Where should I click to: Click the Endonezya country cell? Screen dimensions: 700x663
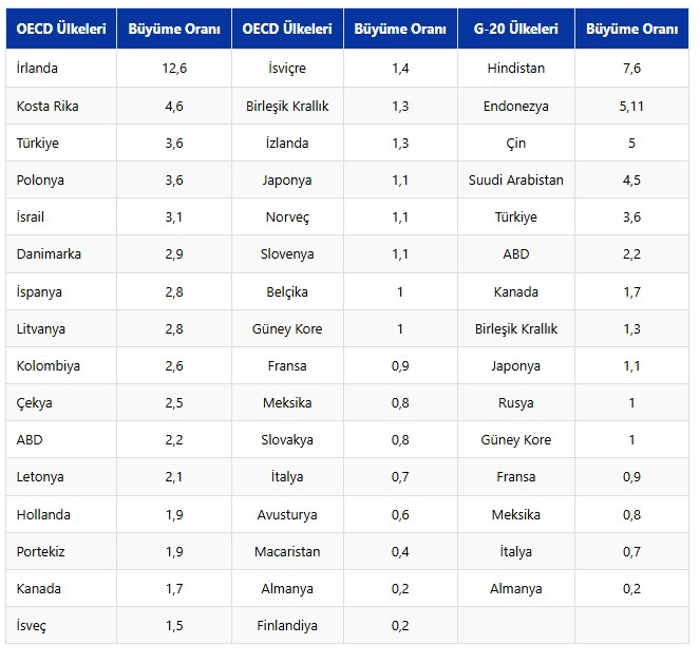click(516, 106)
